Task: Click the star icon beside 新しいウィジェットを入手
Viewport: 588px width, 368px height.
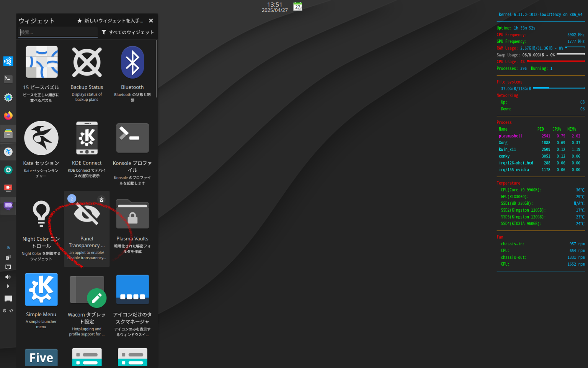Action: click(80, 21)
